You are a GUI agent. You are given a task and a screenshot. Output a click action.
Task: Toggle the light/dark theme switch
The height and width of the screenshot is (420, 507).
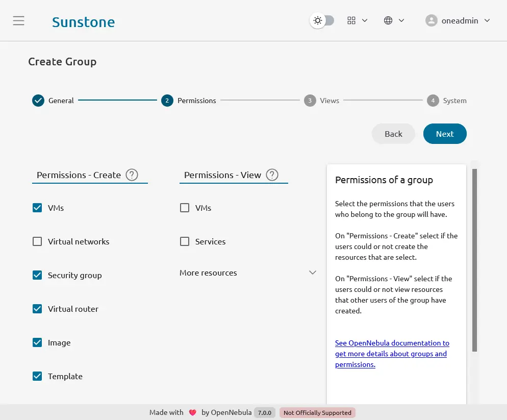pyautogui.click(x=322, y=20)
